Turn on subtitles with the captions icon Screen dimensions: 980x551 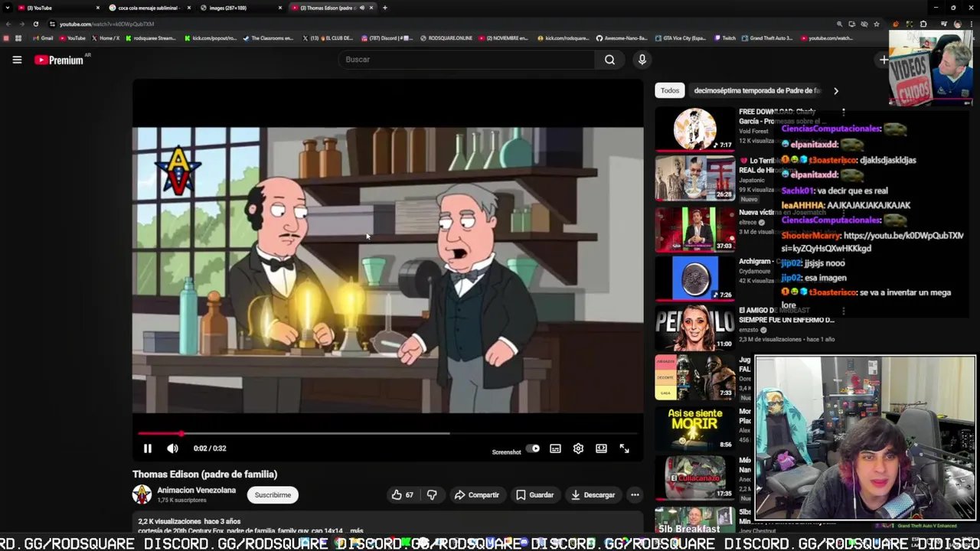(x=555, y=448)
